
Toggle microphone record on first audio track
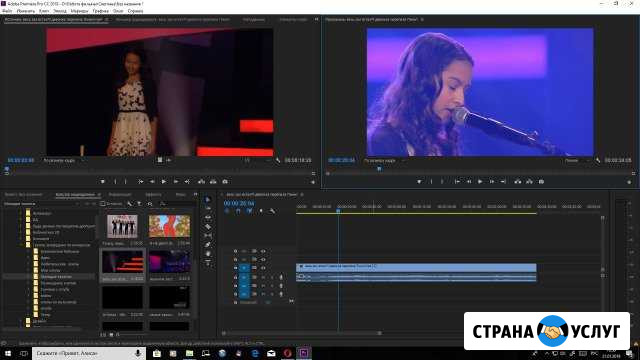tap(281, 277)
